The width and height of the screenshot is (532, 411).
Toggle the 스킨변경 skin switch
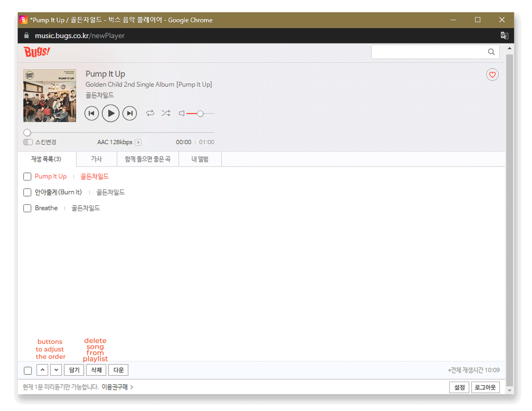28,142
